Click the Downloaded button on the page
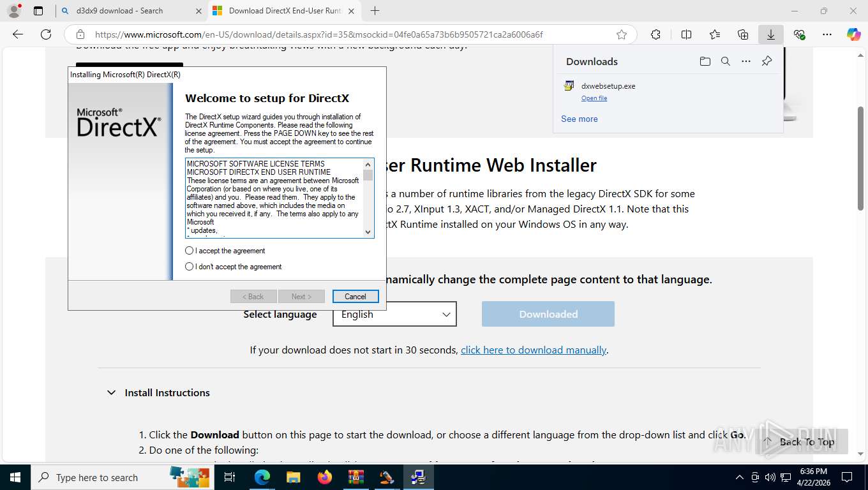This screenshot has width=868, height=490. point(548,314)
